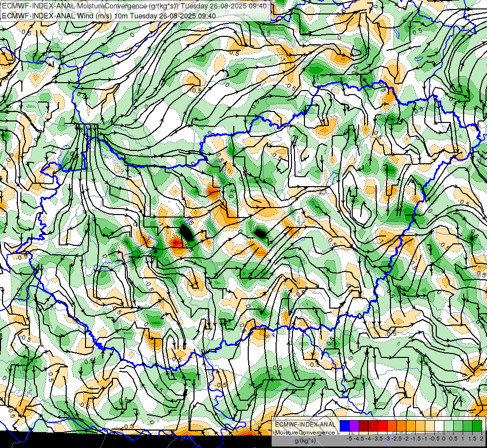Select the palest green swatch between 0 and 0.5
Image resolution: width=487 pixels, height=448 pixels.
pos(449,426)
